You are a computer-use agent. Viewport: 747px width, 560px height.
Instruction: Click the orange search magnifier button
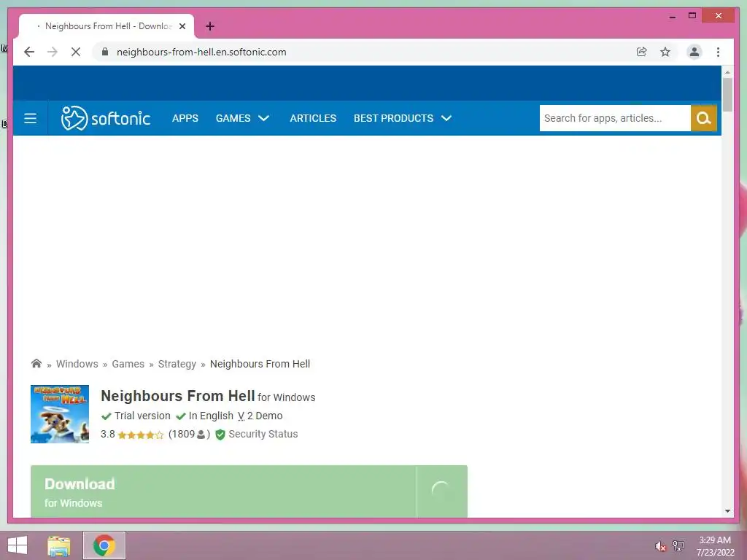704,118
